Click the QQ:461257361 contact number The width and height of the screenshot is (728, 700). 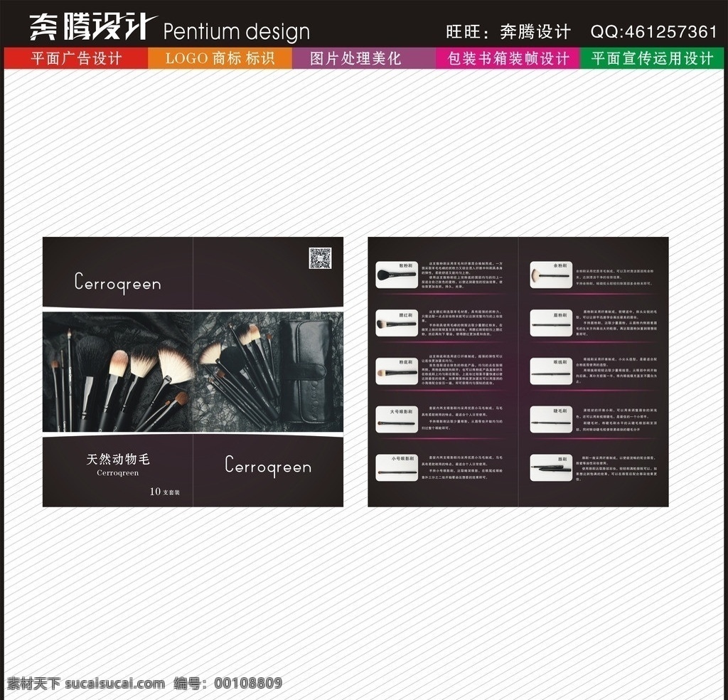654,31
